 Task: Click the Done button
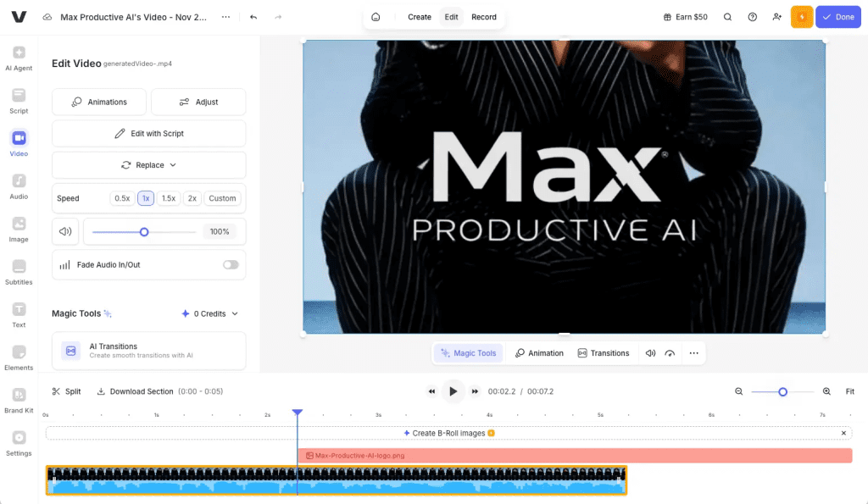coord(837,17)
